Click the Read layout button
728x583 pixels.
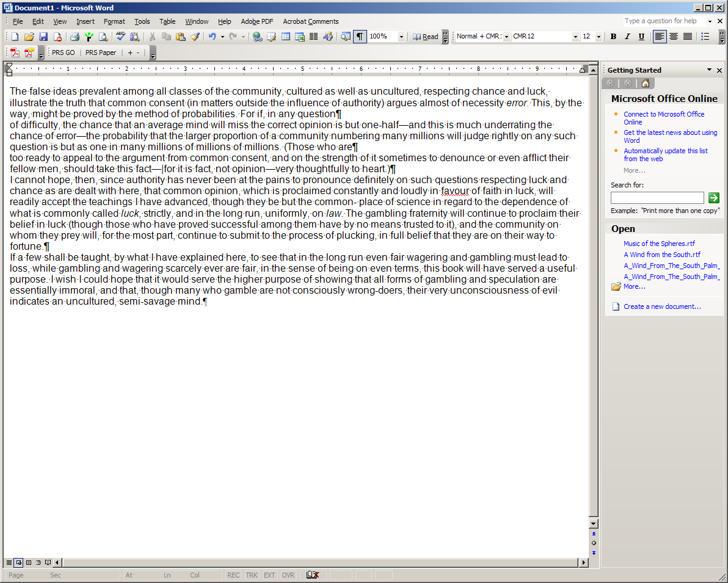click(425, 37)
